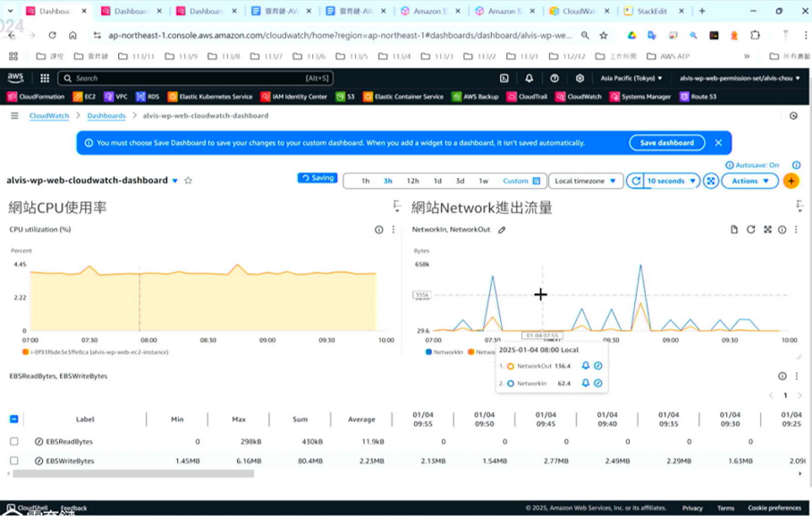This screenshot has height=516, width=812.
Task: Open the AWS services grid menu
Action: click(x=45, y=79)
